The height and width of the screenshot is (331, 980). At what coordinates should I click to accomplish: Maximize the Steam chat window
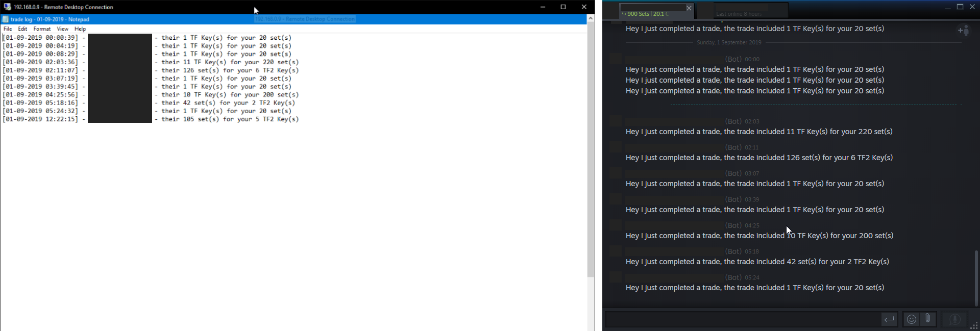coord(960,7)
